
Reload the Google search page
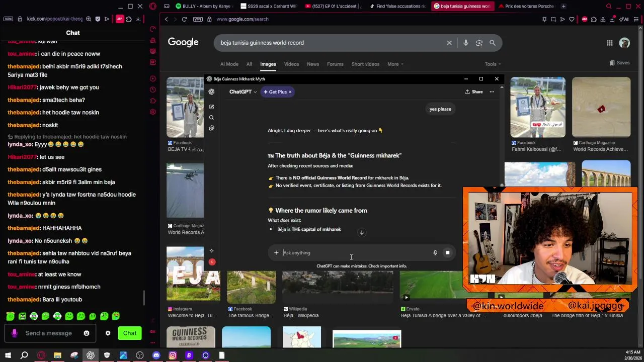(x=184, y=19)
